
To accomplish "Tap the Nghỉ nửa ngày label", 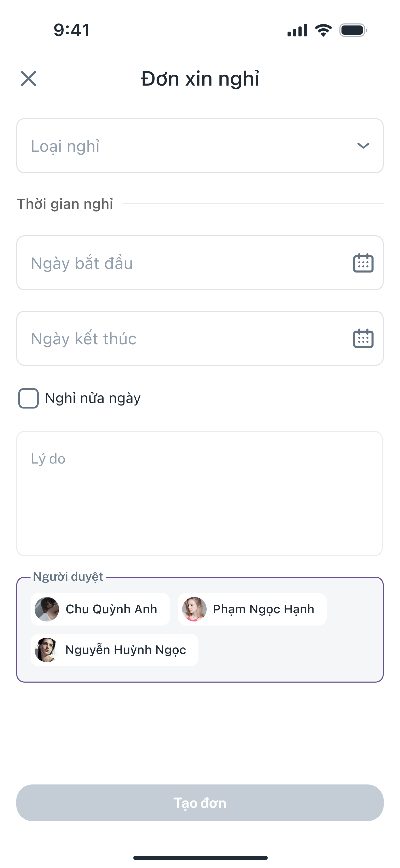I will [x=93, y=398].
